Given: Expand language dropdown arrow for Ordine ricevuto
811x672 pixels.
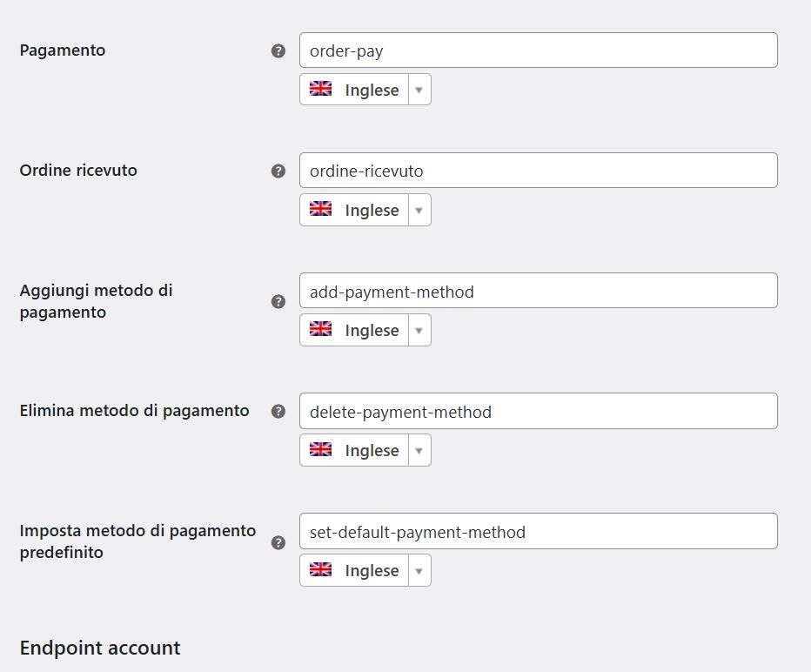Looking at the screenshot, I should 419,210.
